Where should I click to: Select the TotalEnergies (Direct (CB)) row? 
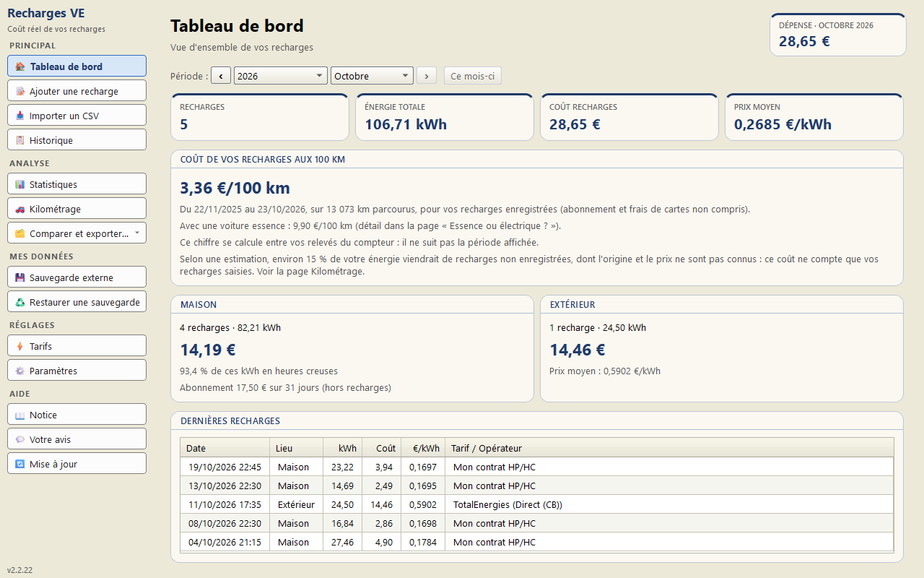[537, 504]
